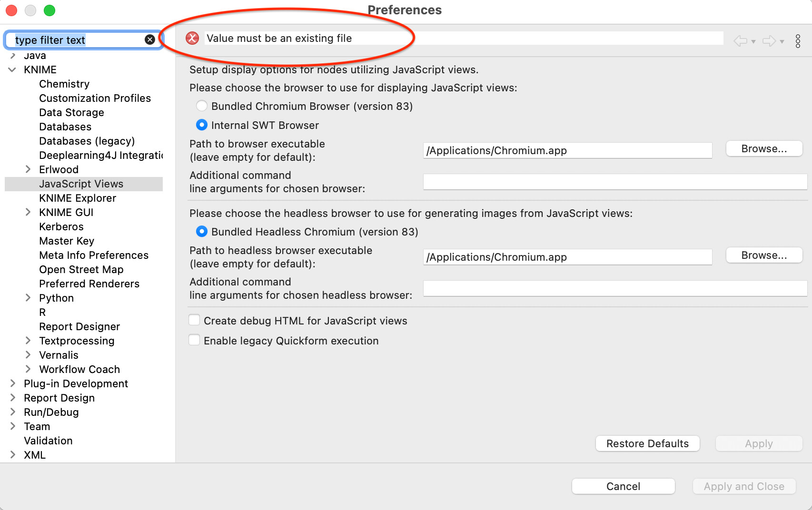
Task: Select Databases (legacy) entry
Action: [87, 141]
